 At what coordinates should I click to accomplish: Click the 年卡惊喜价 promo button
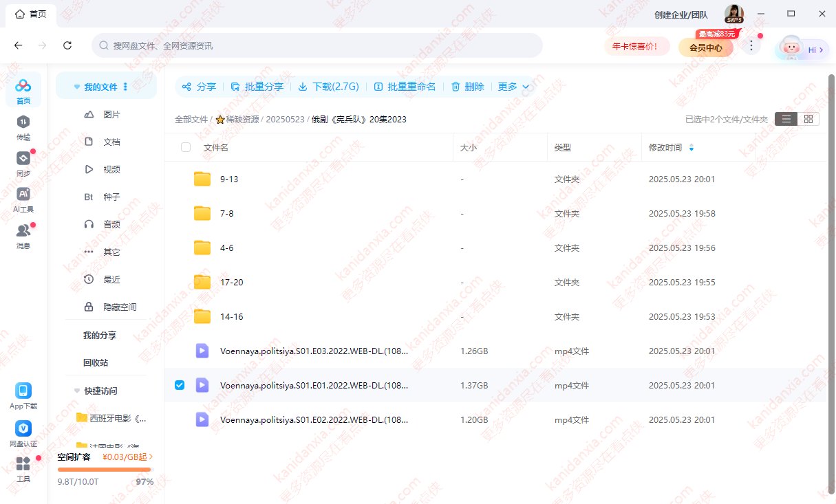636,46
